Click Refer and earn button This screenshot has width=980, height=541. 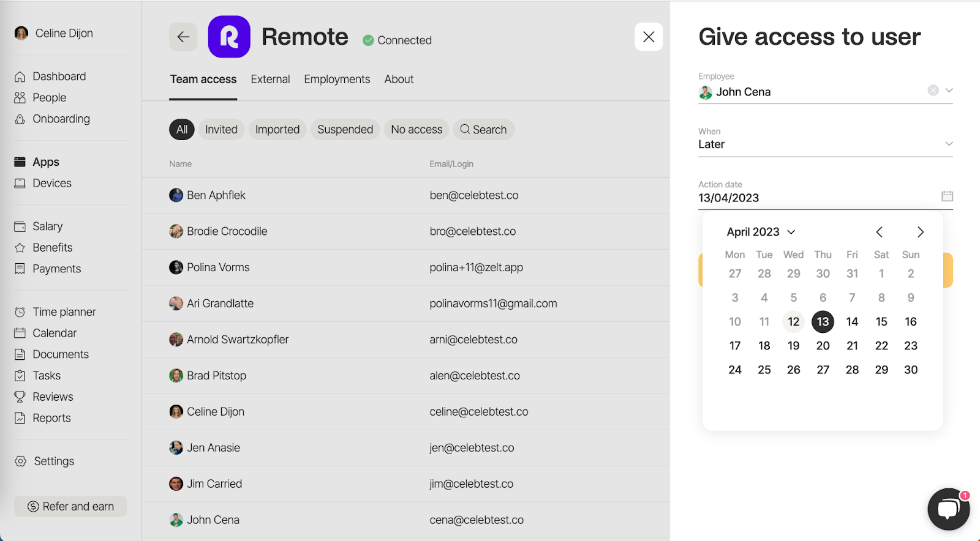tap(70, 507)
